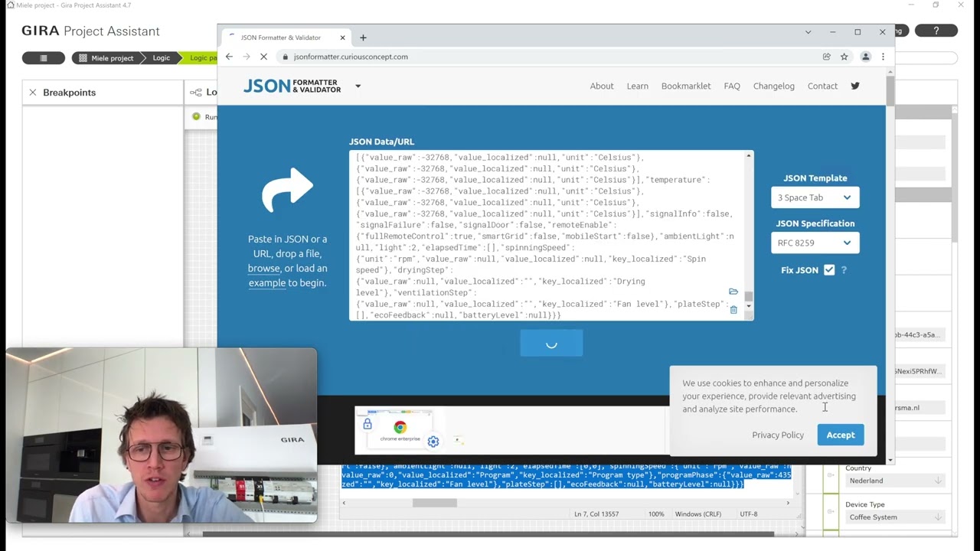The height and width of the screenshot is (551, 980).
Task: Open the JSON Specification dropdown
Action: point(815,243)
